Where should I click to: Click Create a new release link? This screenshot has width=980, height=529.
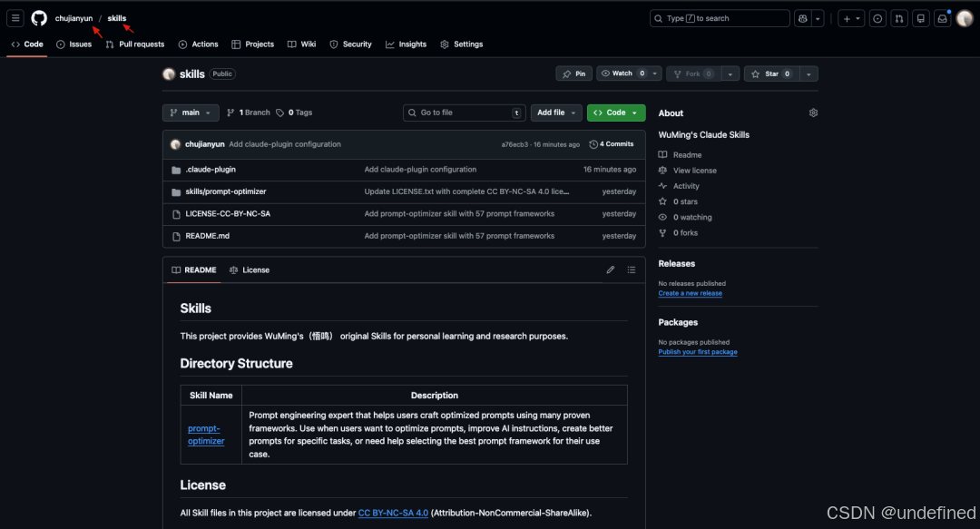(x=690, y=293)
